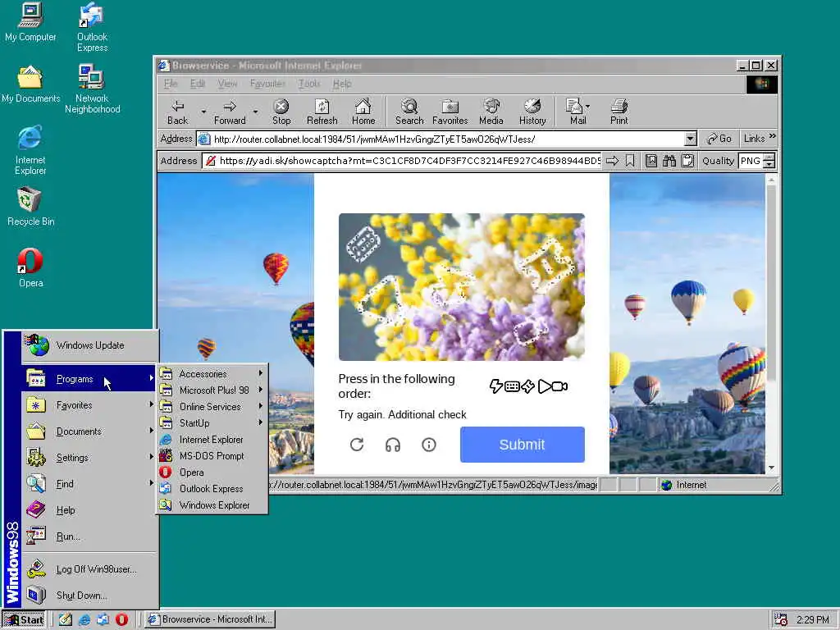Screen dimensions: 840x630
Task: Open the captcha info icon
Action: (x=428, y=445)
